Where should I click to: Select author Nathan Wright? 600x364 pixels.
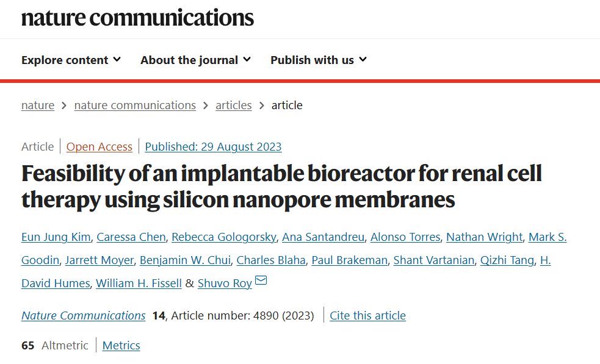click(x=484, y=237)
